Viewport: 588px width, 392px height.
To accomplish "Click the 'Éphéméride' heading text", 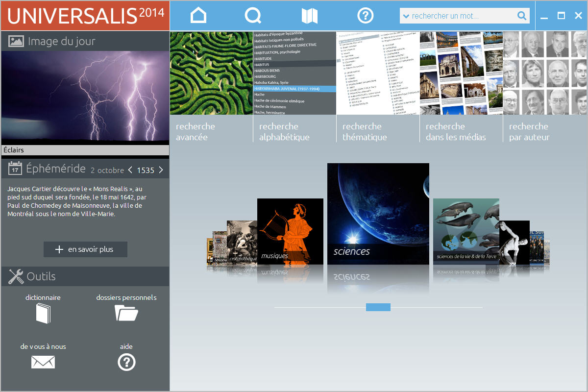I will point(56,169).
